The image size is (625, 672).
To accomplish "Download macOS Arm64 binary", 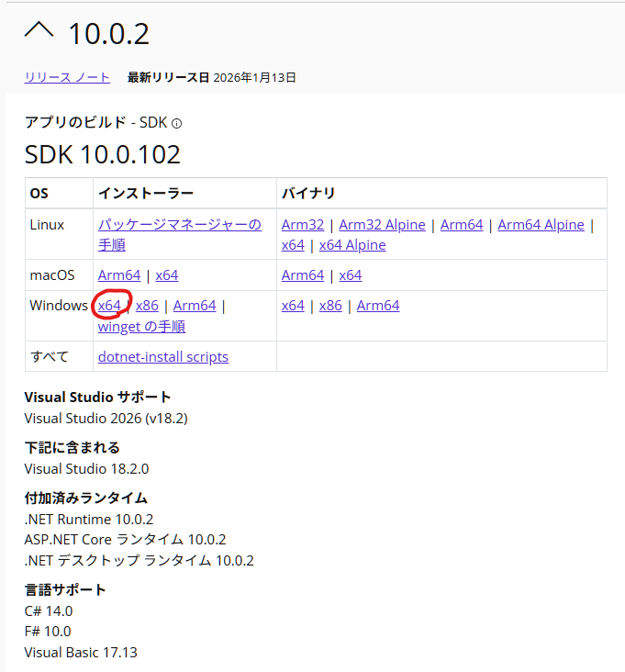I will tap(303, 275).
